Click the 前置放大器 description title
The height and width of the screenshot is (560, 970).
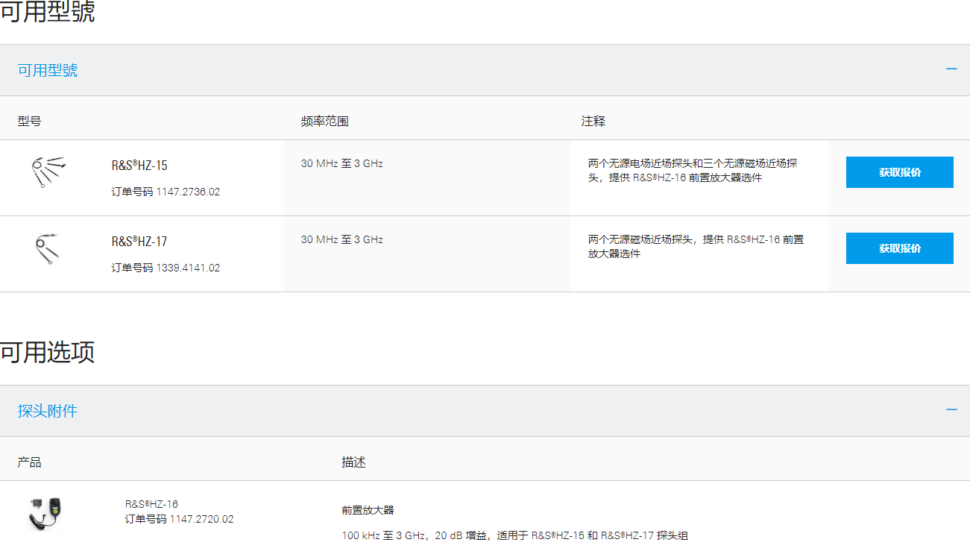click(368, 510)
